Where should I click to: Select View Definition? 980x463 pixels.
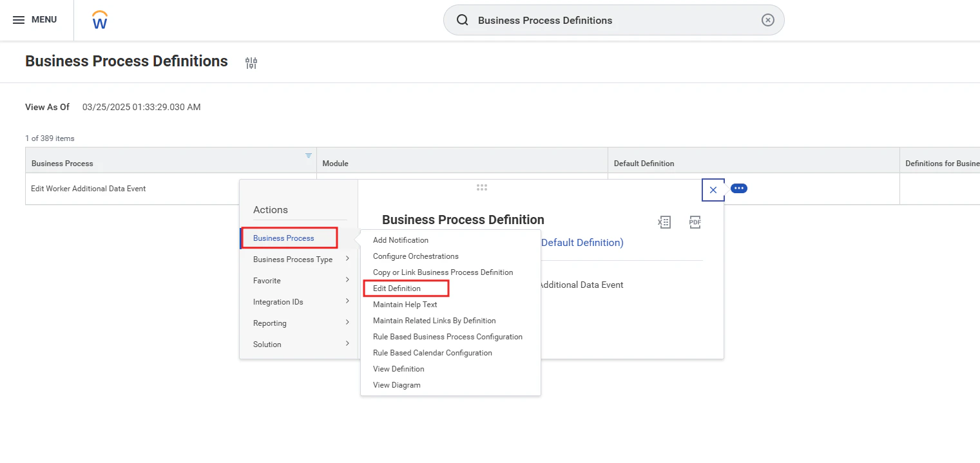[x=398, y=369]
